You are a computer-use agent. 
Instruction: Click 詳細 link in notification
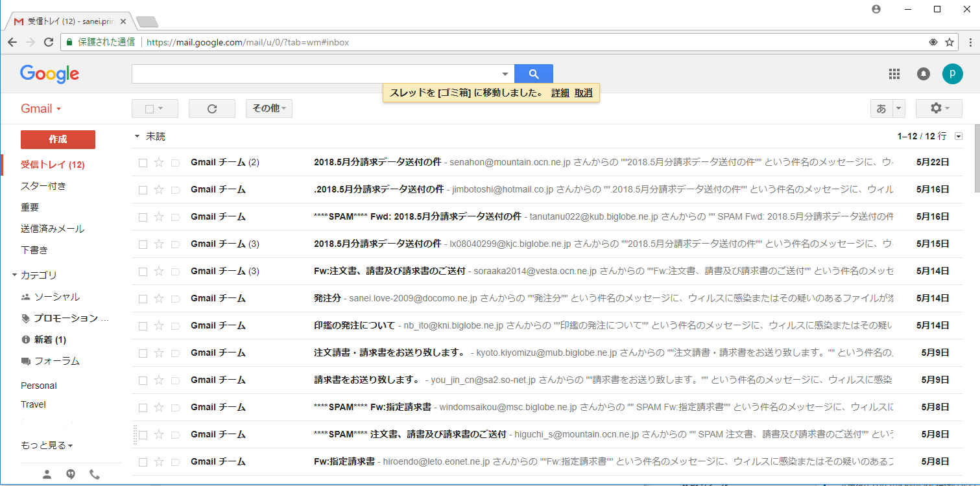[x=560, y=93]
